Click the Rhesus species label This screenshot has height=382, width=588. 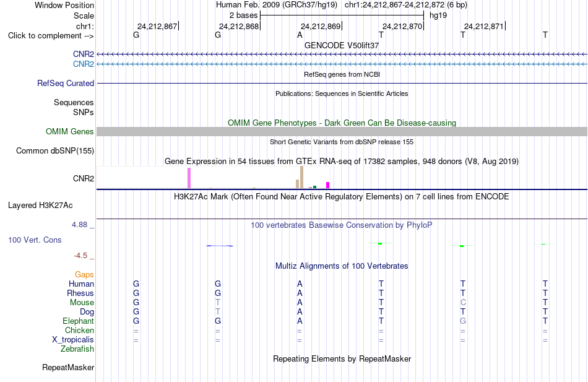(80, 293)
